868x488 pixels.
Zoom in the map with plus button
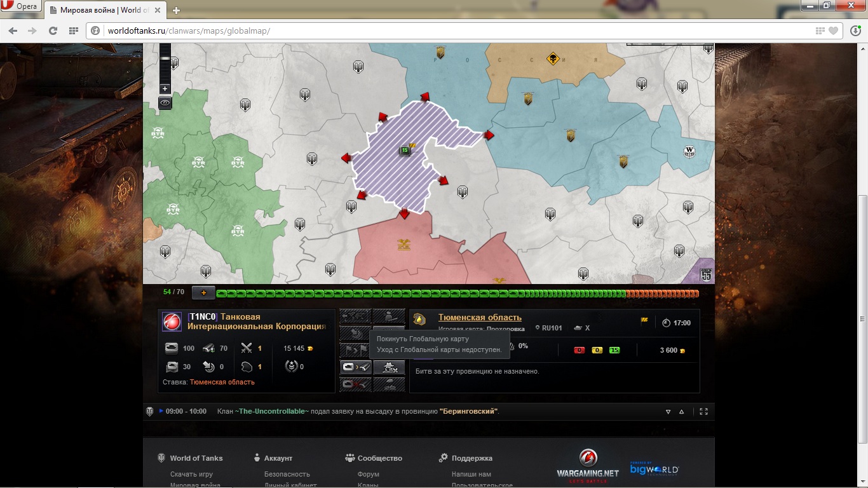[165, 88]
